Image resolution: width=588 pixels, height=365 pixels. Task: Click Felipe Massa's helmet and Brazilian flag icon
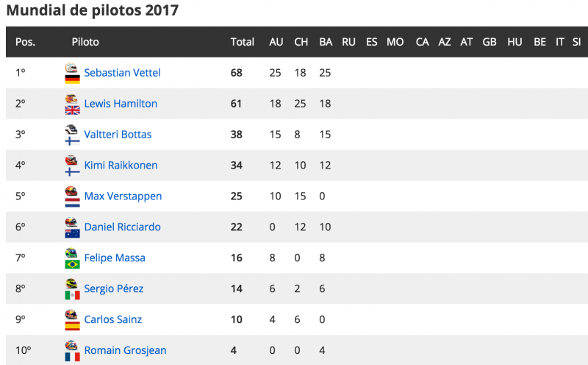click(x=72, y=258)
